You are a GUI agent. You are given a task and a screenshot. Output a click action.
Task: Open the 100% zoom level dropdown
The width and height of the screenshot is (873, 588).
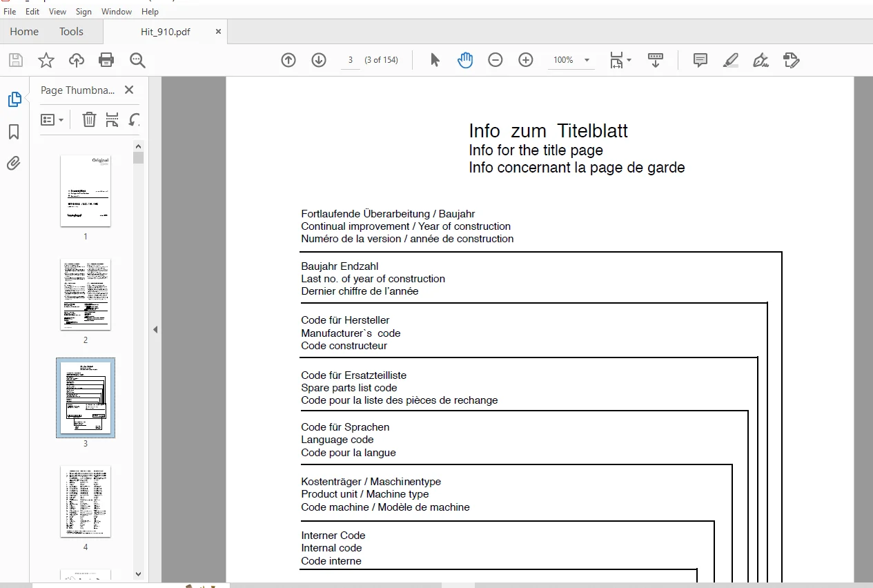pyautogui.click(x=571, y=60)
